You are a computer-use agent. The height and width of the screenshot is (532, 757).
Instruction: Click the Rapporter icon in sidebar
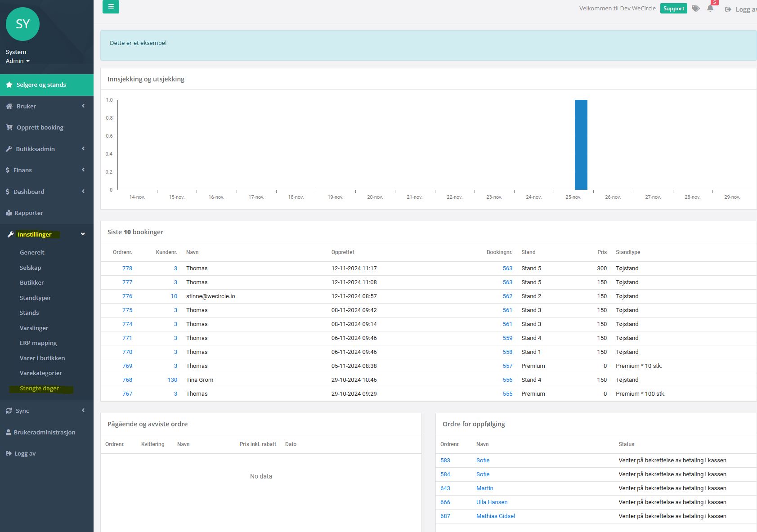point(9,213)
